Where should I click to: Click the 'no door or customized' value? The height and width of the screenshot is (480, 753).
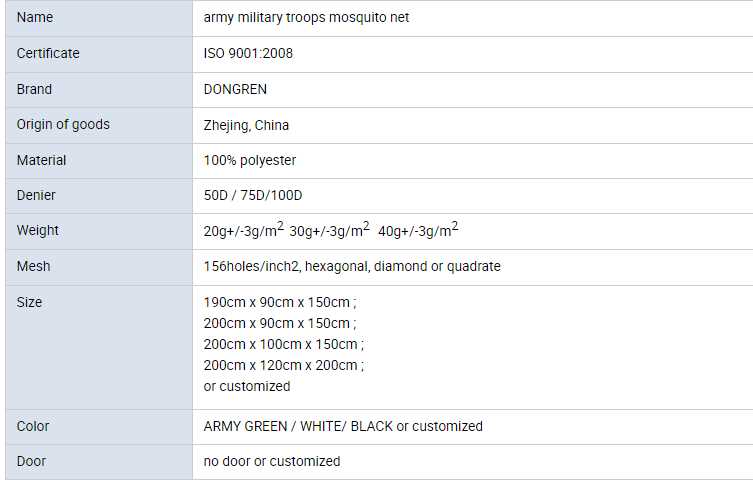click(272, 461)
